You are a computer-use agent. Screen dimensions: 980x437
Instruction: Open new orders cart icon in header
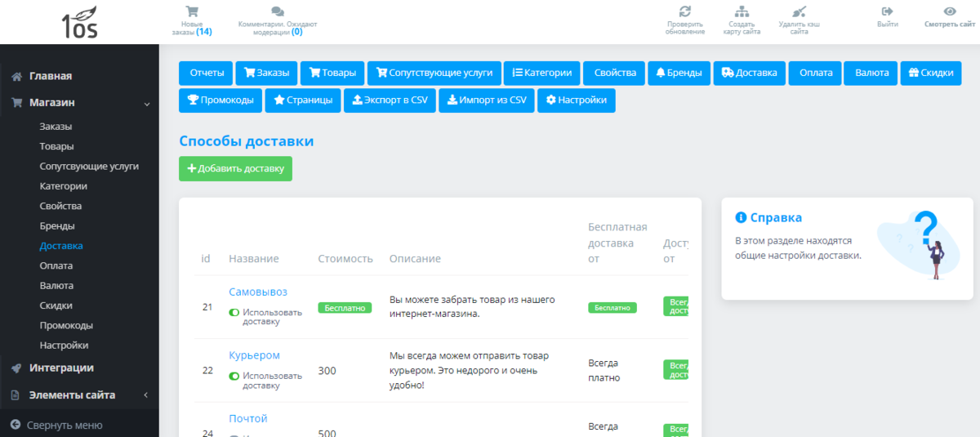(x=192, y=12)
